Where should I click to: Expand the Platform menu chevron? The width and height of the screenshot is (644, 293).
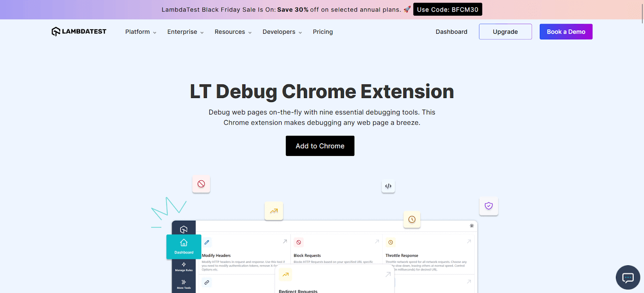click(155, 33)
